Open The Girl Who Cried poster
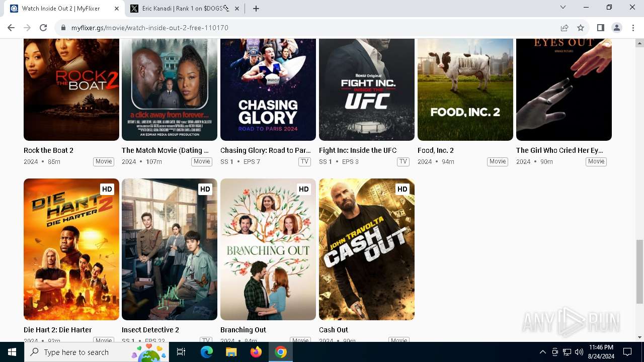644x362 pixels. click(564, 89)
